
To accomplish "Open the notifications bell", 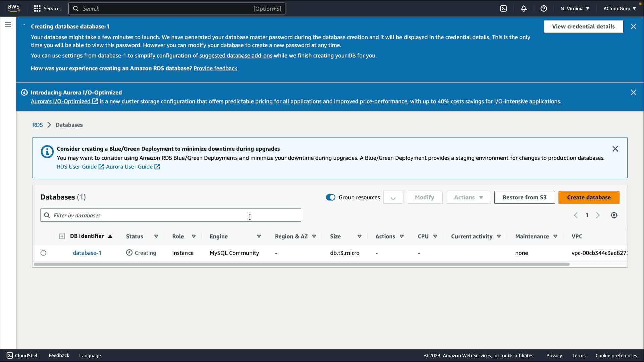I will [x=524, y=9].
